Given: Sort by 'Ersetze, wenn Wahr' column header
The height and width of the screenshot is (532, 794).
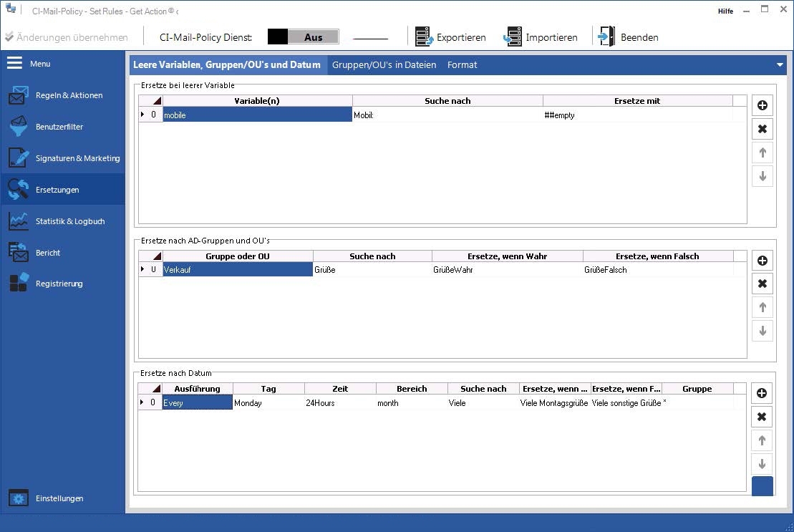Looking at the screenshot, I should [508, 256].
